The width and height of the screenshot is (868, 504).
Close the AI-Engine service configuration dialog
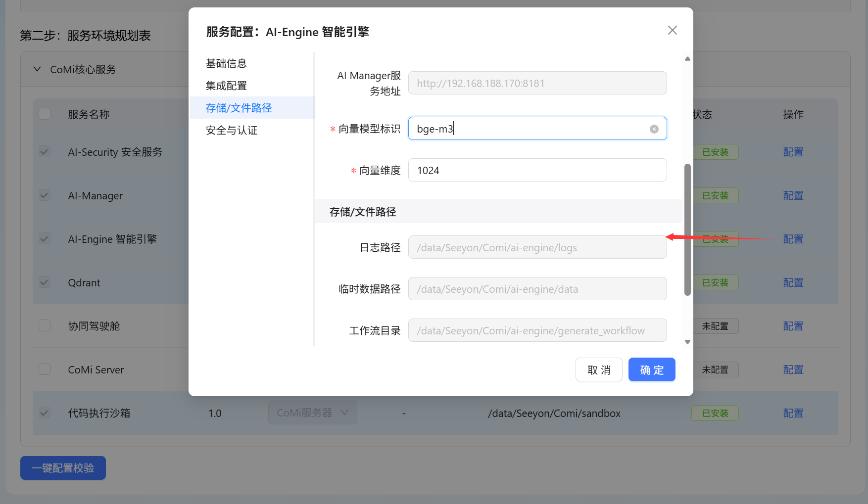672,31
